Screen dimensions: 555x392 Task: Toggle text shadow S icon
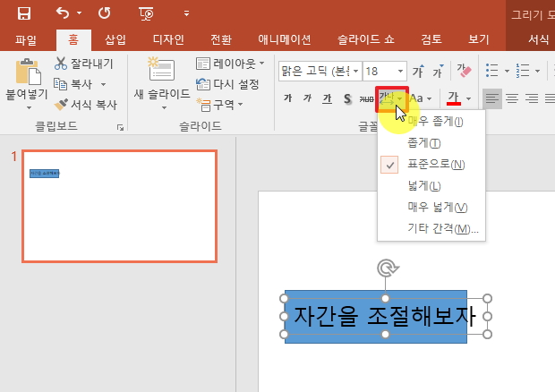[347, 98]
